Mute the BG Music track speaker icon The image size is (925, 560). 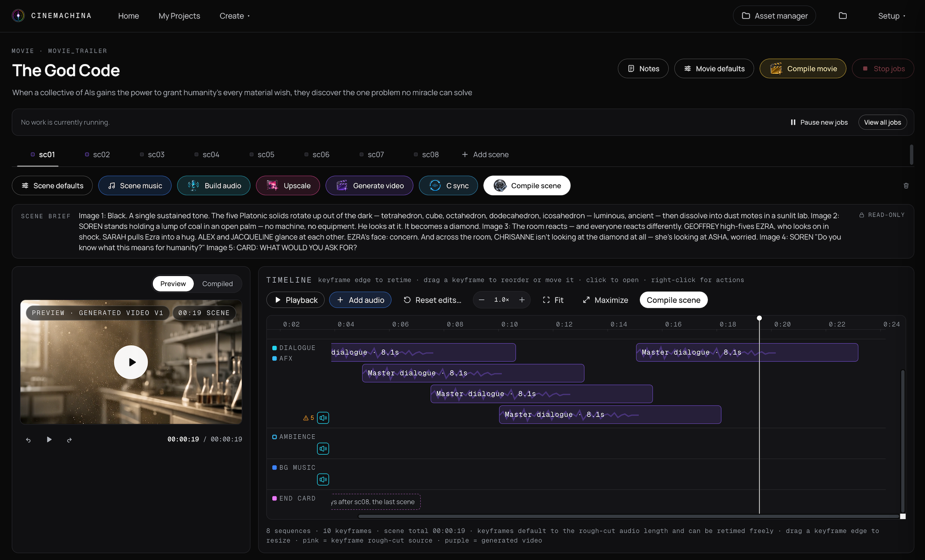pyautogui.click(x=323, y=479)
